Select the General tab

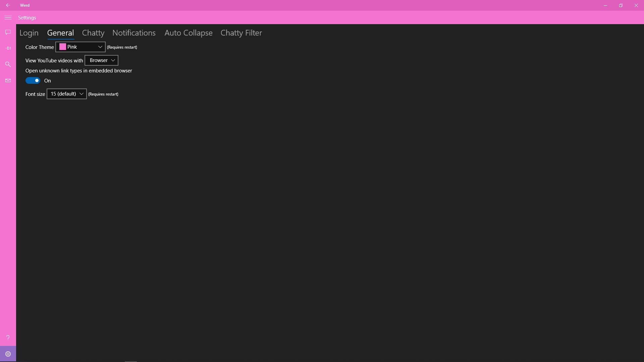tap(60, 33)
